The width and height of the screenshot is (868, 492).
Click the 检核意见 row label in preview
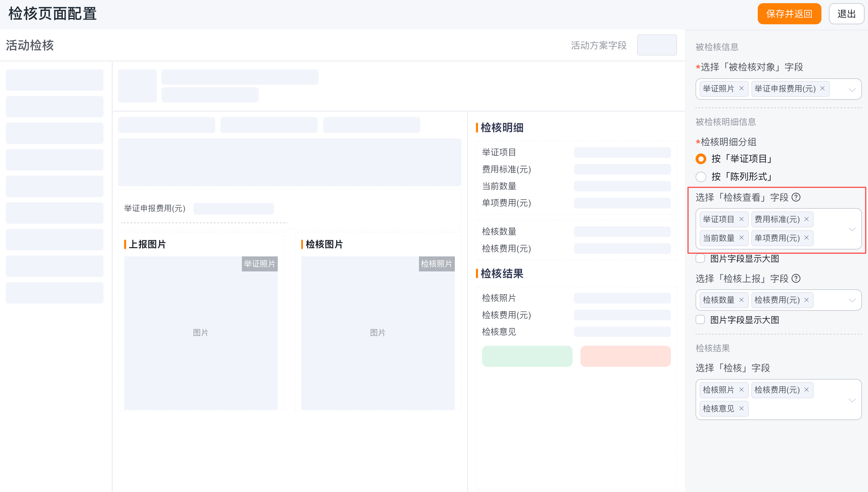(499, 332)
